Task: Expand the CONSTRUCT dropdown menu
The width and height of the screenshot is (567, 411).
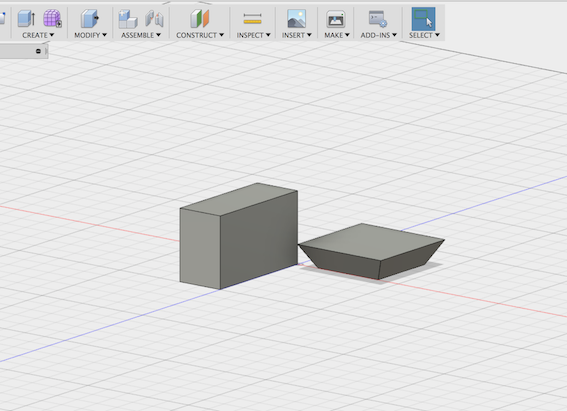Action: click(200, 35)
